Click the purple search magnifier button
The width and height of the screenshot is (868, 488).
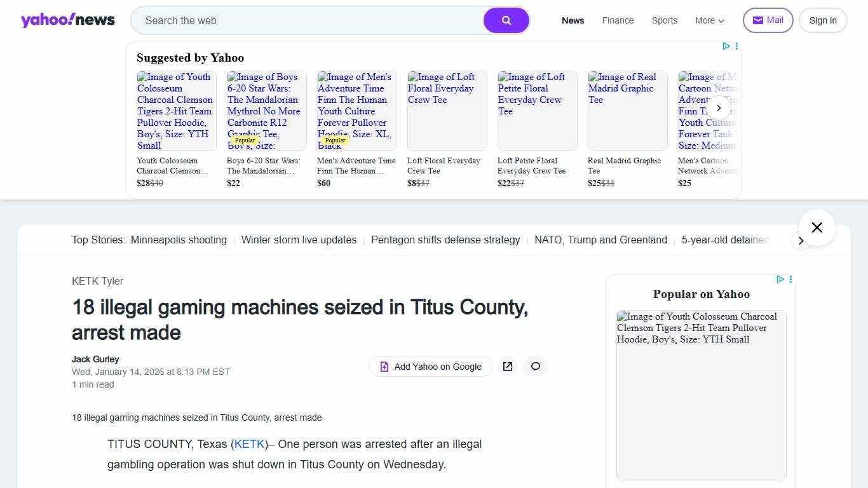[506, 20]
